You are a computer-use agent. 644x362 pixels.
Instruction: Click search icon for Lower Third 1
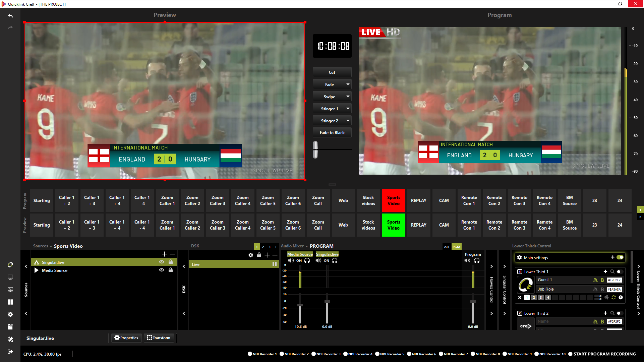point(612,271)
